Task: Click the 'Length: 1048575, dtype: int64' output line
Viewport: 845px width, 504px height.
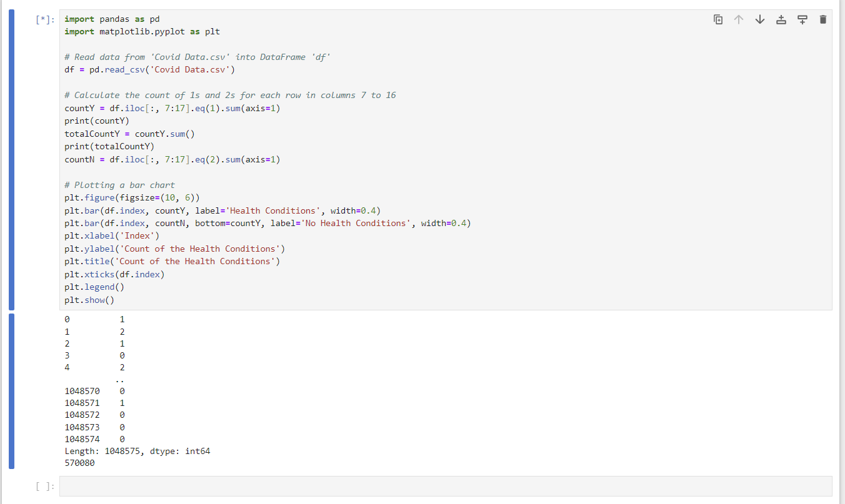Action: tap(137, 451)
